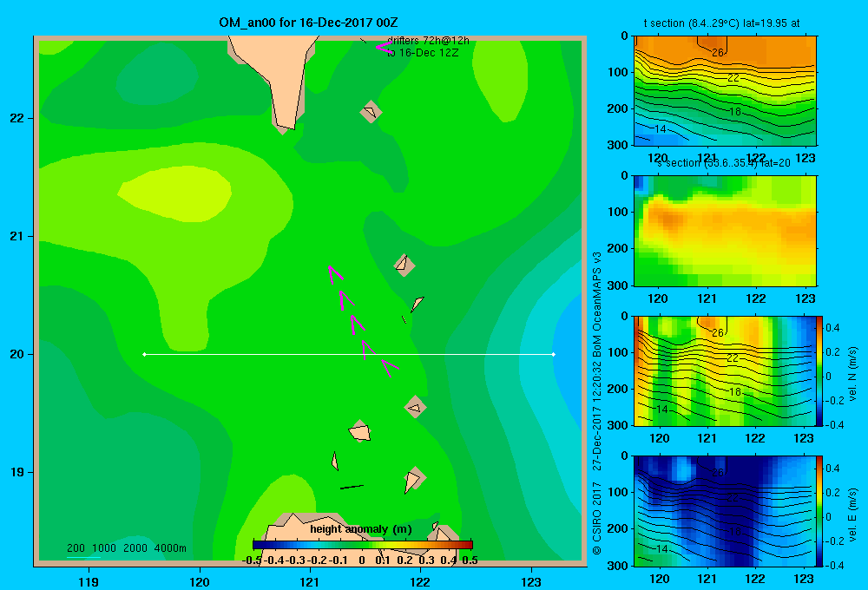868x590 pixels.
Task: Click the left diamond endpoint of the white section line
Action: (144, 354)
